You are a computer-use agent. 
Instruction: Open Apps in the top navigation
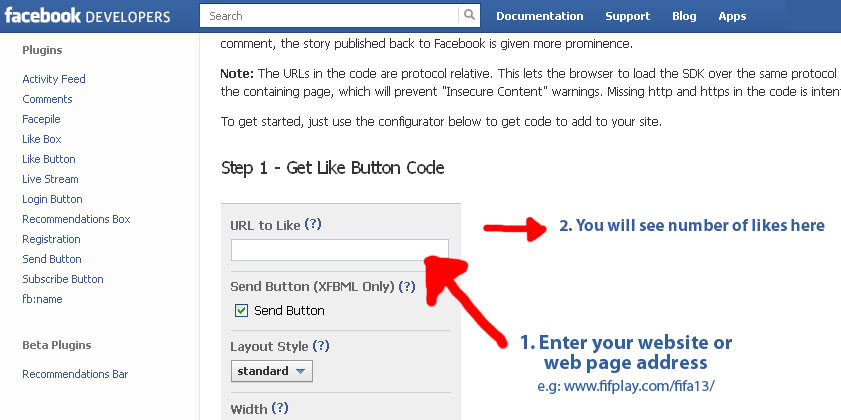(x=732, y=16)
